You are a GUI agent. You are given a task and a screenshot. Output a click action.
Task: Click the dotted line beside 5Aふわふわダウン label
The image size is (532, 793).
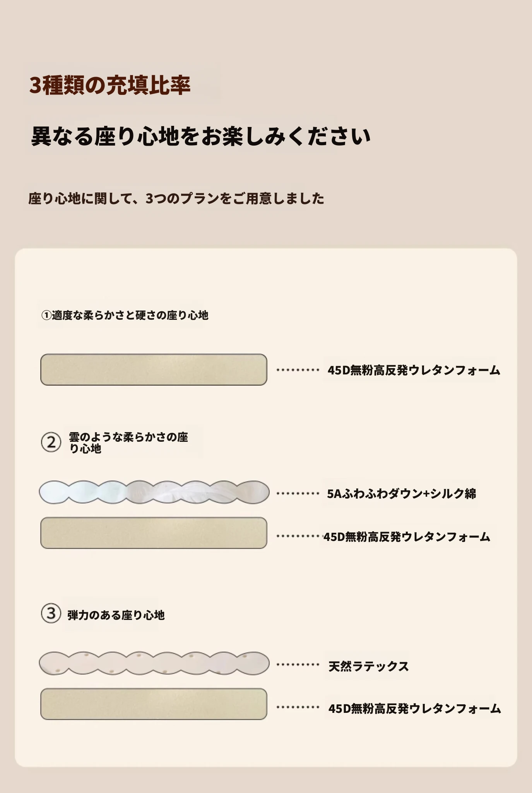click(x=298, y=494)
